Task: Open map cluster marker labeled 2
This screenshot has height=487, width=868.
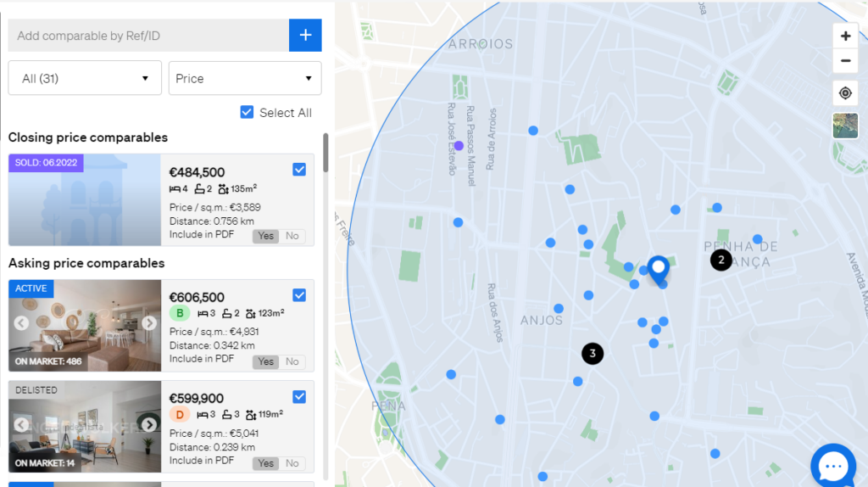Action: 721,260
